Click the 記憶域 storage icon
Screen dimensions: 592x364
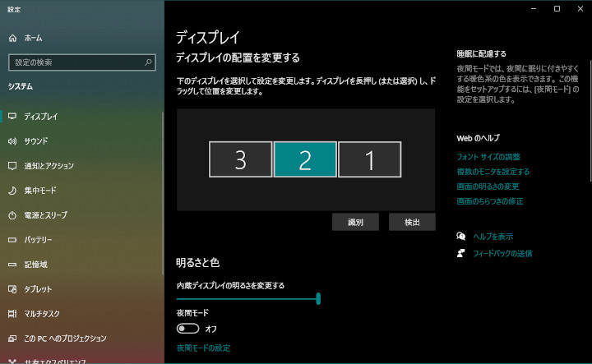[12, 265]
